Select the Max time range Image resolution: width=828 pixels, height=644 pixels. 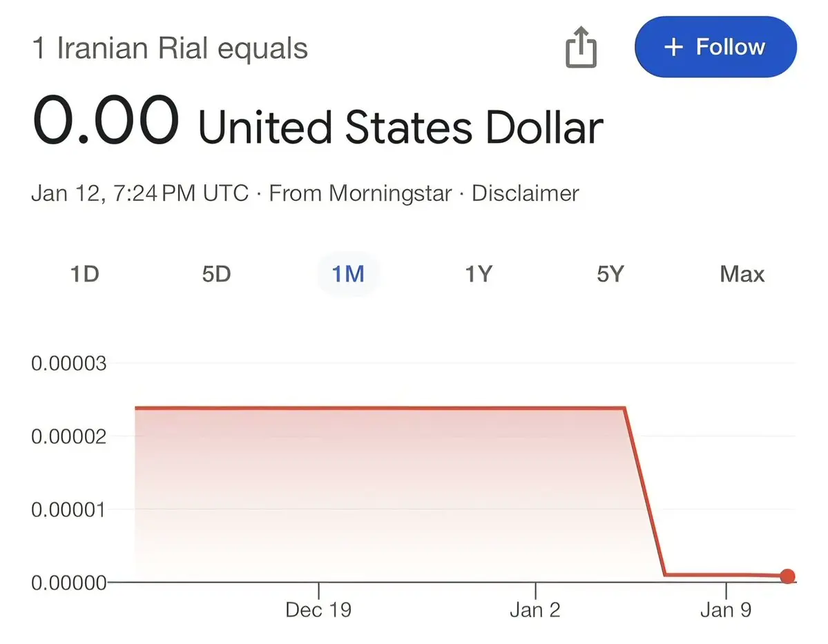pyautogui.click(x=742, y=274)
